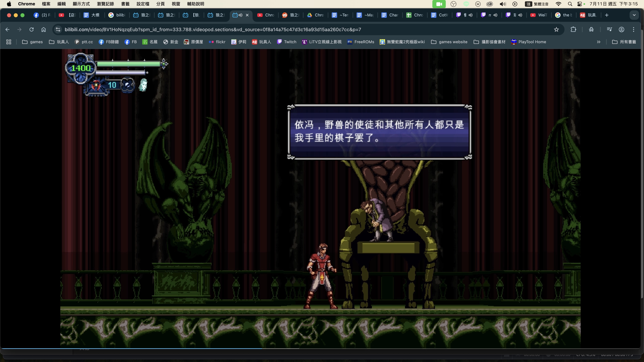Open the FB除錯 bookmark
The height and width of the screenshot is (362, 644).
(x=109, y=42)
